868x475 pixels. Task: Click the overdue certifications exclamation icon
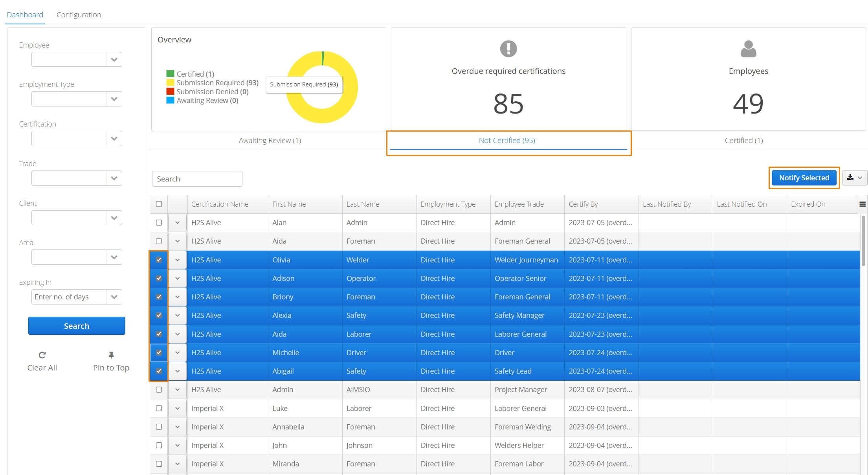click(508, 49)
